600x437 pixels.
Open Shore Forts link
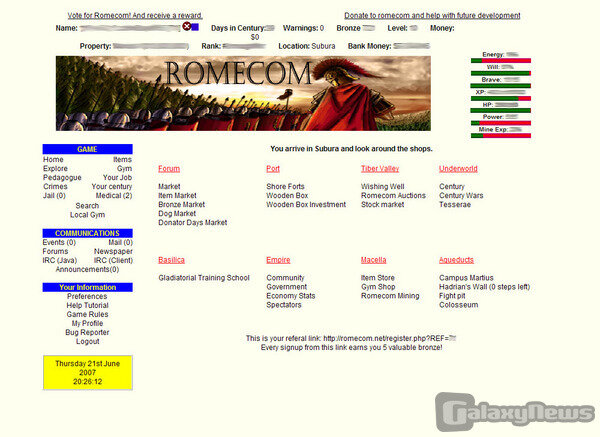(285, 187)
